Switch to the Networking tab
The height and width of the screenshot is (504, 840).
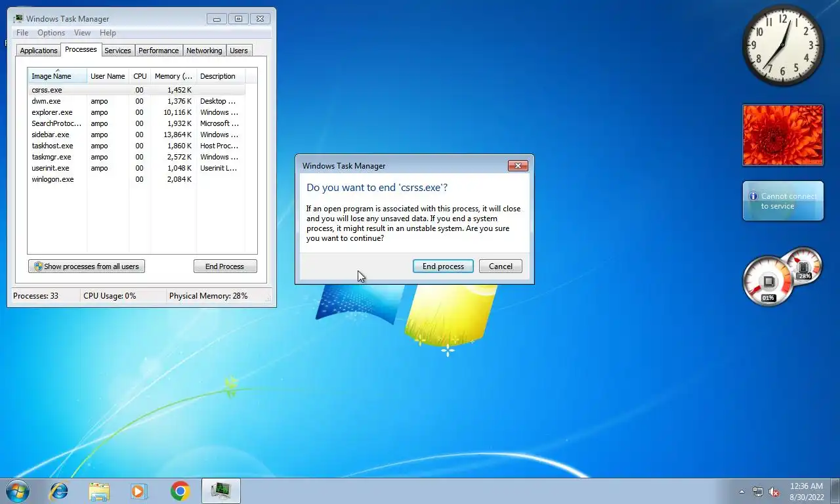click(204, 51)
